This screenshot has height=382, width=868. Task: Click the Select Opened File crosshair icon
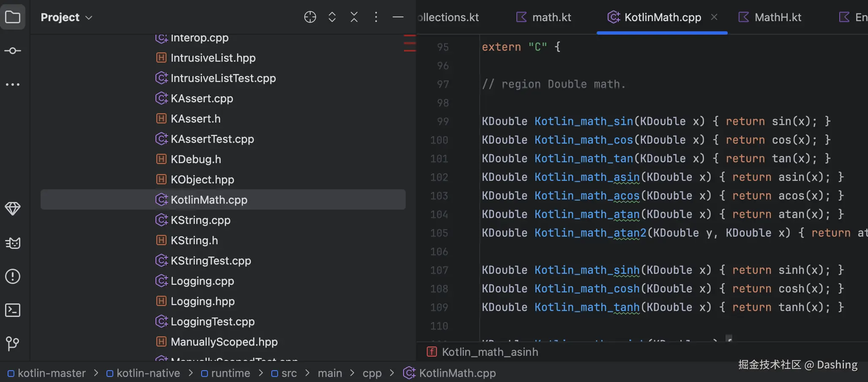click(310, 17)
